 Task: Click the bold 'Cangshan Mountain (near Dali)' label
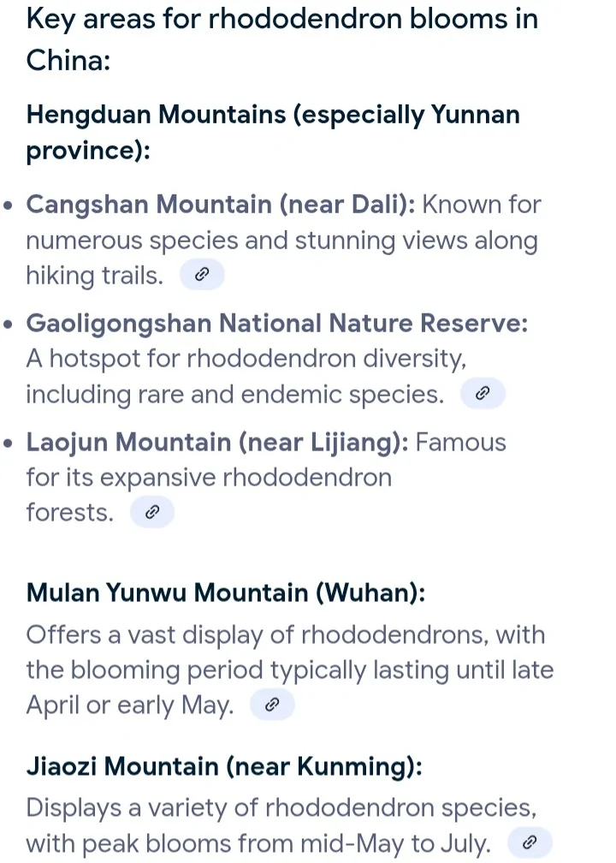pos(220,205)
